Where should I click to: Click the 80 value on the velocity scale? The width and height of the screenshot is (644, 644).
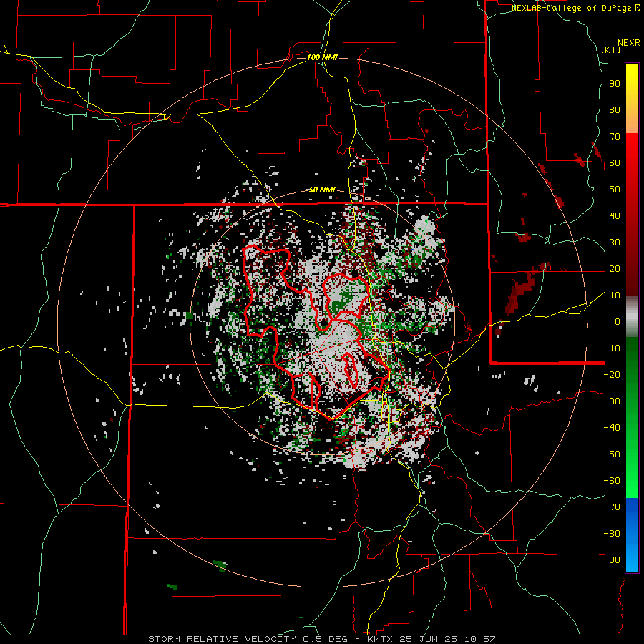(x=615, y=110)
